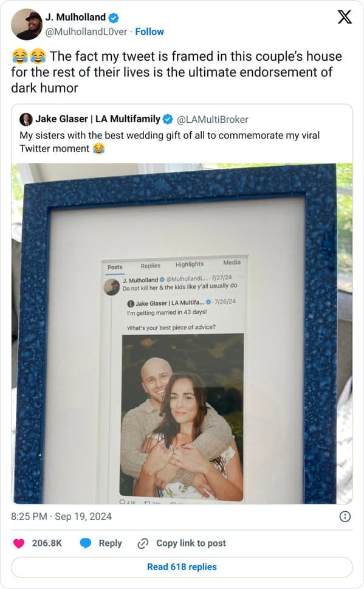Like the post with the heart icon
The height and width of the screenshot is (589, 364).
[x=19, y=543]
